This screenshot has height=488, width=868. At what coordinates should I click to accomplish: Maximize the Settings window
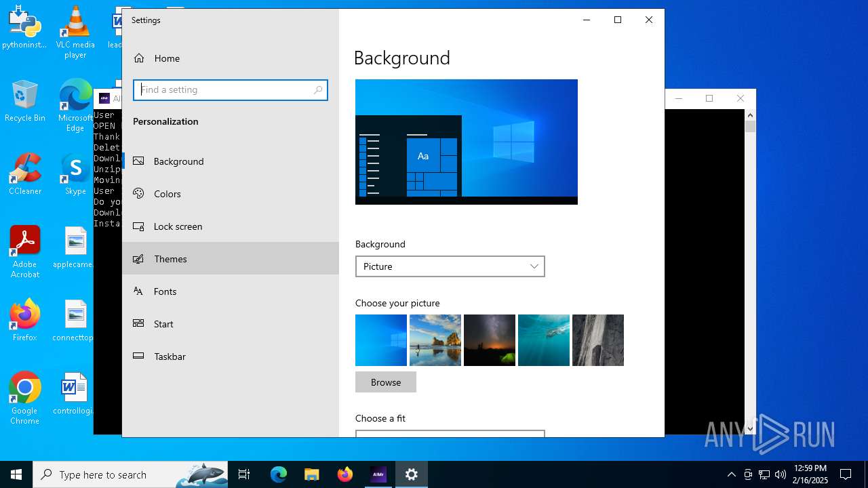(618, 20)
